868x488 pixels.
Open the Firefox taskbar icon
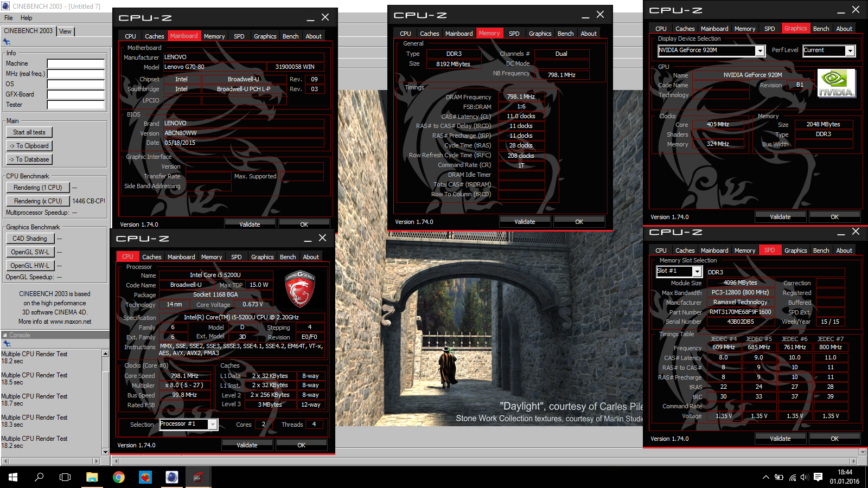[145, 477]
